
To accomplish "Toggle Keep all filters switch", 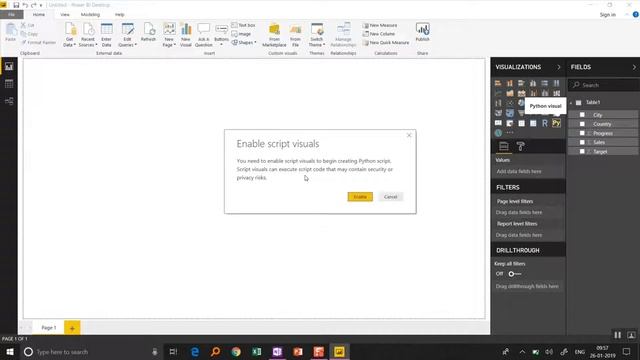I will tap(514, 274).
